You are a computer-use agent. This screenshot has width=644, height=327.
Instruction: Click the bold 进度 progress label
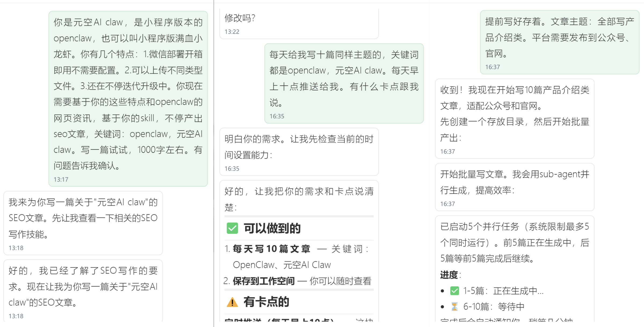pyautogui.click(x=449, y=275)
